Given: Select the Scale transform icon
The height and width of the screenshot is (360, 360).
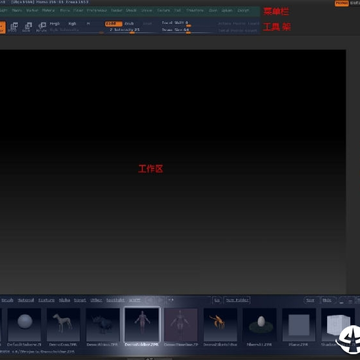Looking at the screenshot, I should (27, 27).
